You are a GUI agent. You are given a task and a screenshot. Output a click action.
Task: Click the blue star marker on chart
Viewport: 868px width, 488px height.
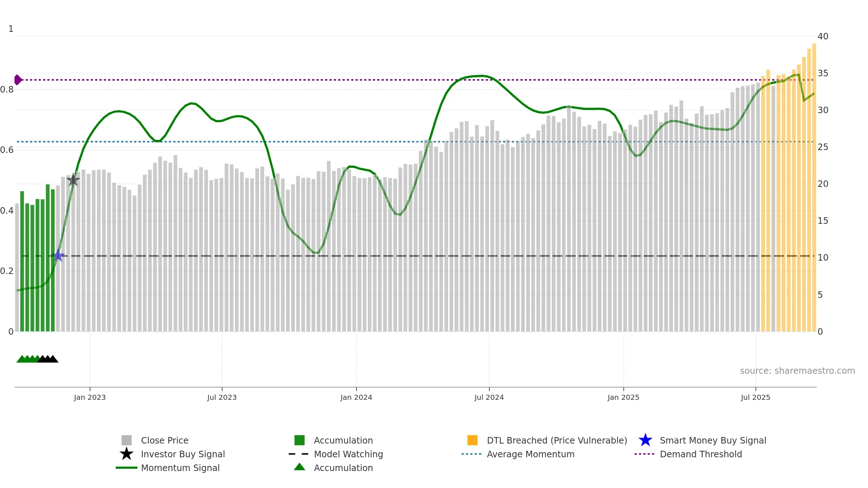click(x=58, y=256)
